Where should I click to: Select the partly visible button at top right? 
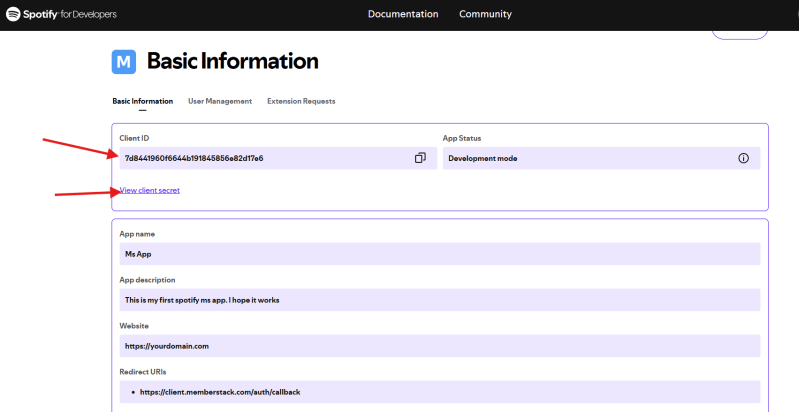pyautogui.click(x=740, y=35)
